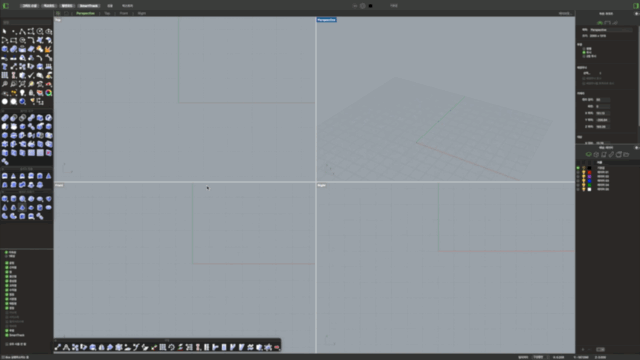
Task: Click the add layer plus button at panel bottom
Action: (583, 349)
